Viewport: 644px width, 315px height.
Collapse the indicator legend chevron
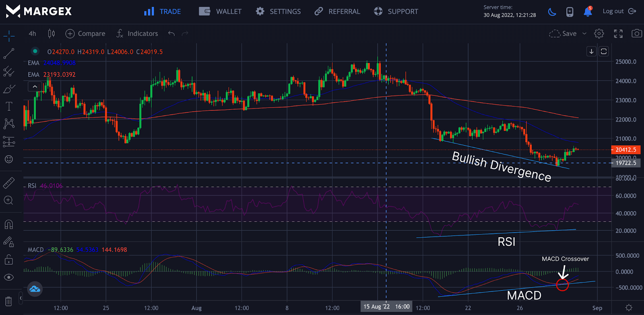[35, 86]
